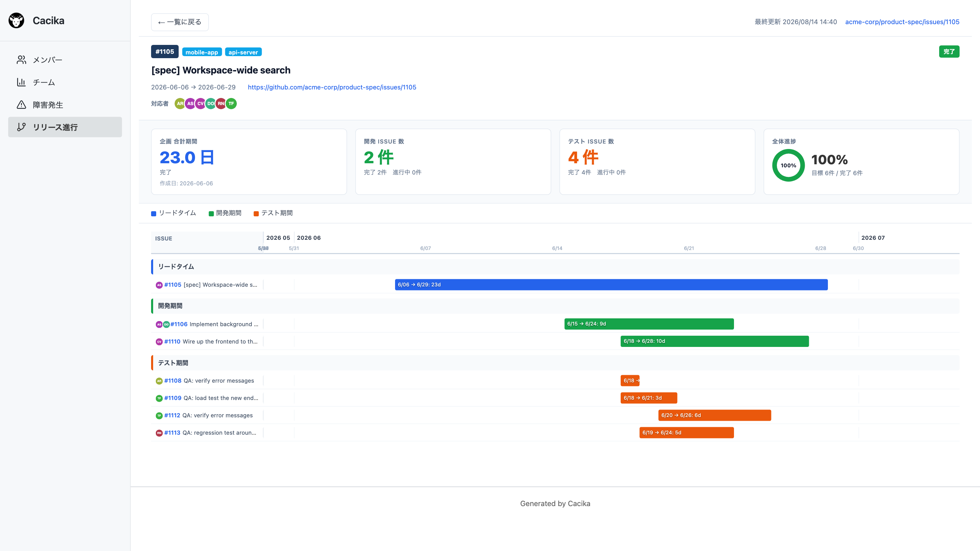Open issue #1109 QA load test
This screenshot has height=551, width=980.
click(173, 398)
